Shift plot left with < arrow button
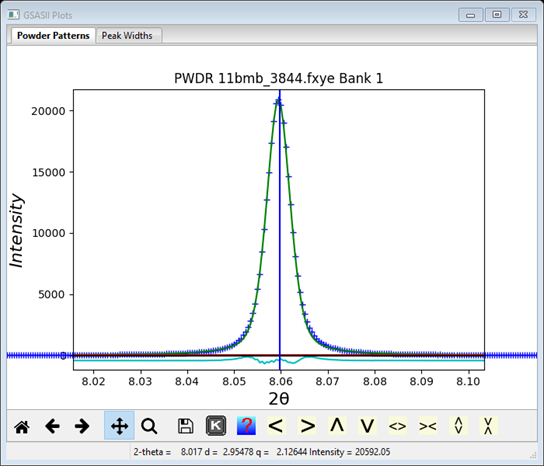The height and width of the screenshot is (466, 544). pos(276,426)
